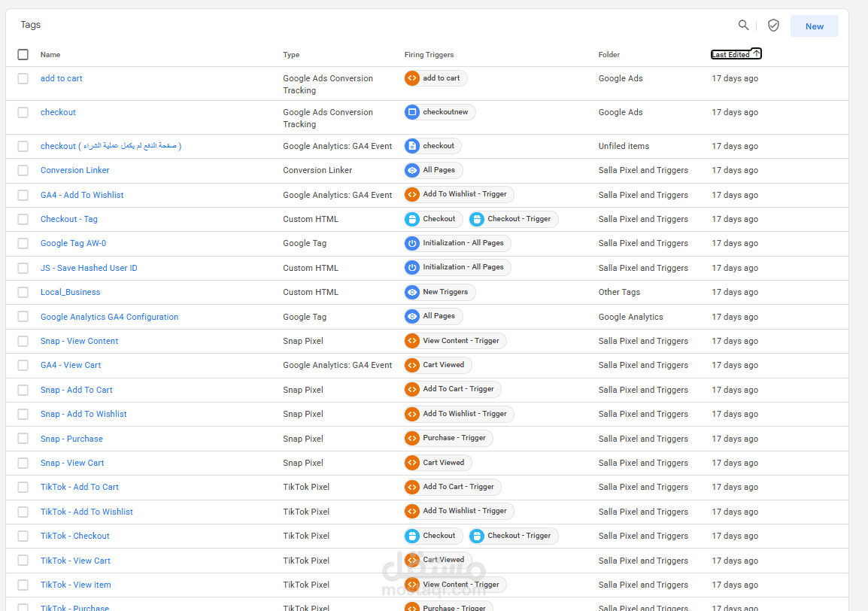This screenshot has height=611, width=868.
Task: Click Add To Wishlist trigger icon in Snap row
Action: (412, 414)
